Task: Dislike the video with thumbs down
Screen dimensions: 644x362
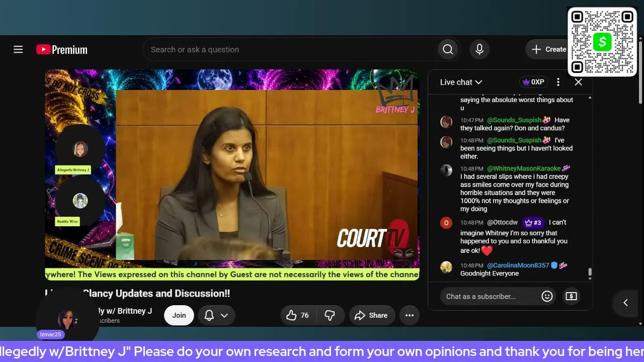Action: [x=330, y=315]
